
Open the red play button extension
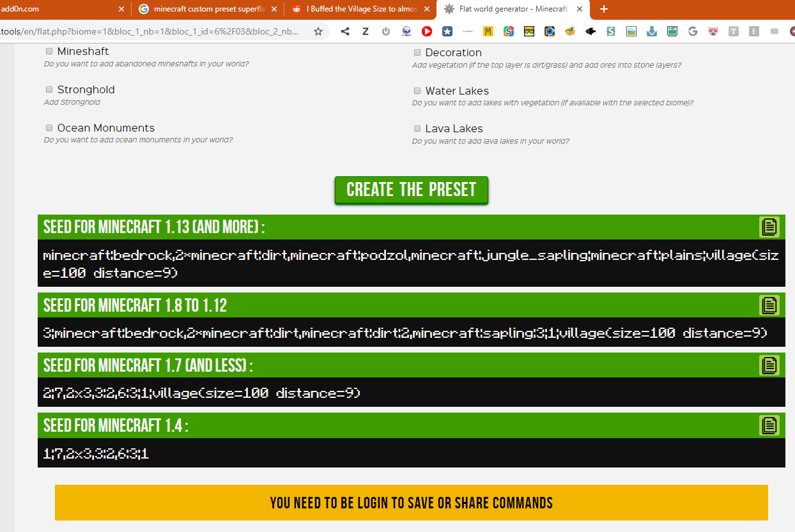pos(427,31)
